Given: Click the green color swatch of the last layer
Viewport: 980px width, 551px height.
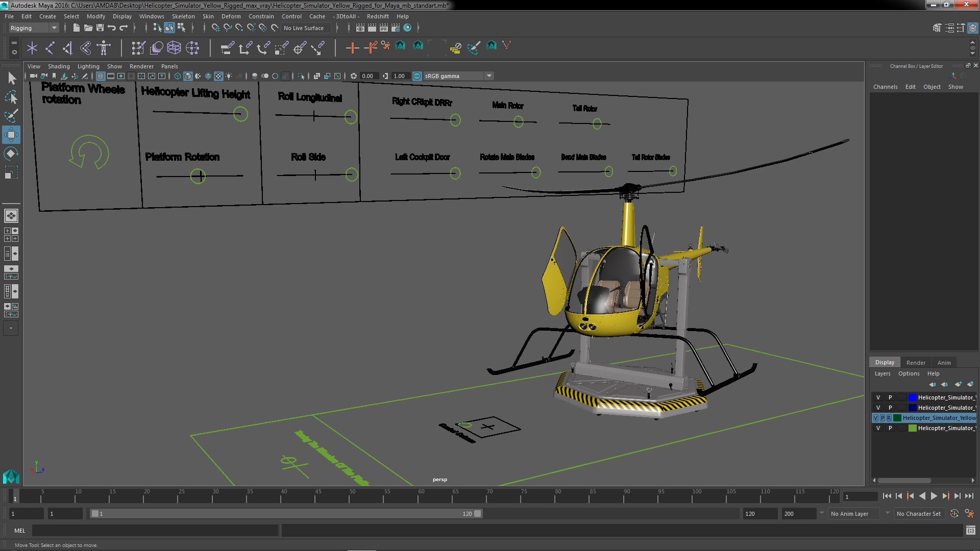Looking at the screenshot, I should click(912, 428).
